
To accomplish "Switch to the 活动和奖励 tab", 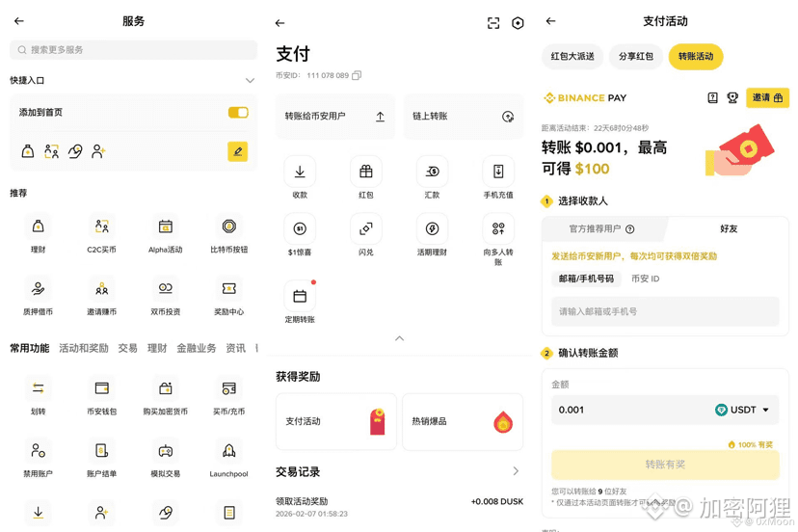I will [x=84, y=348].
